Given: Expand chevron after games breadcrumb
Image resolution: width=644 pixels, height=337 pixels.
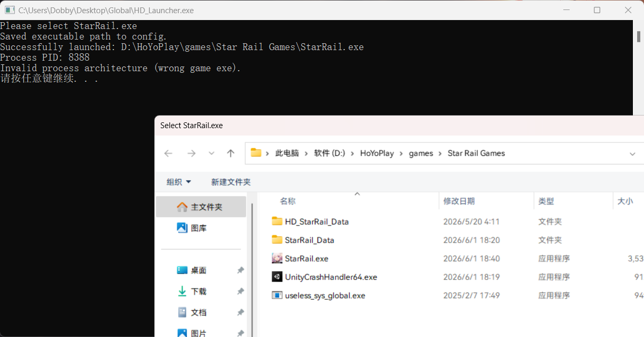Looking at the screenshot, I should [440, 153].
